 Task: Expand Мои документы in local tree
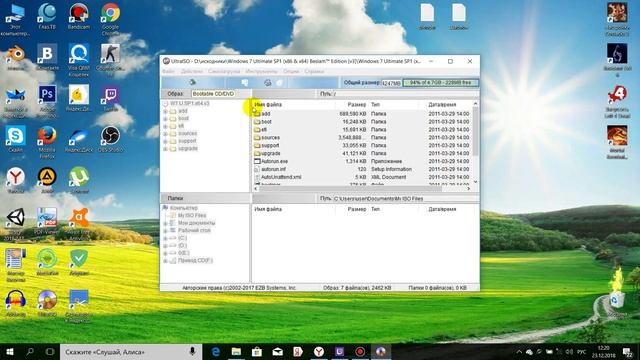coord(165,223)
